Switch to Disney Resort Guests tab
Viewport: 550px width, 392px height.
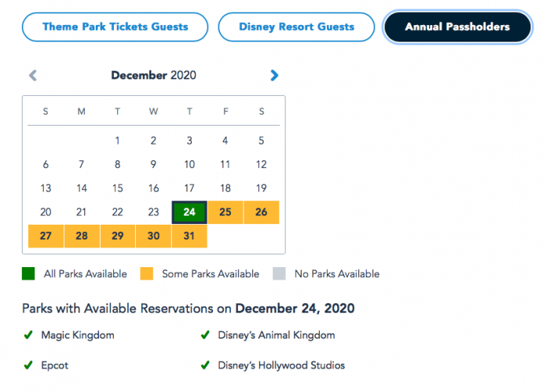(296, 27)
